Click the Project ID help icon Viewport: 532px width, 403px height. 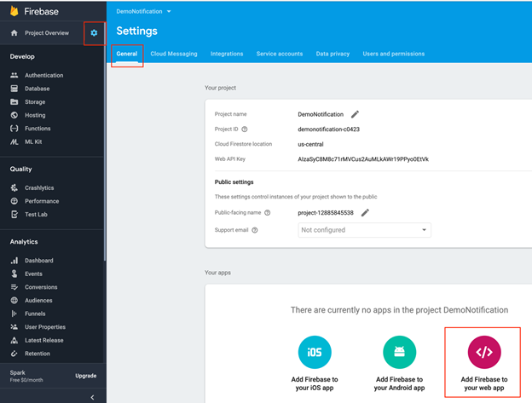tap(245, 130)
